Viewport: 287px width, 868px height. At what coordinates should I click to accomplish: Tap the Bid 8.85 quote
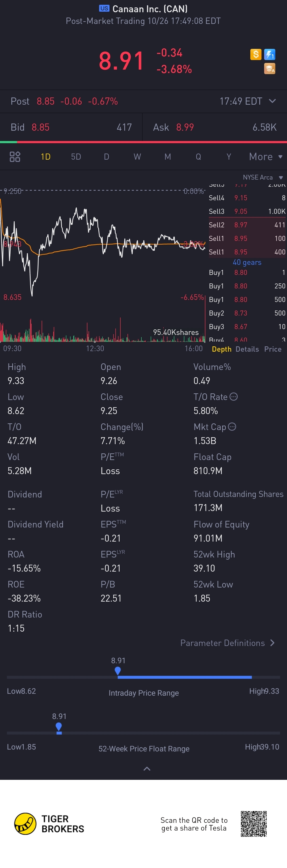click(71, 127)
